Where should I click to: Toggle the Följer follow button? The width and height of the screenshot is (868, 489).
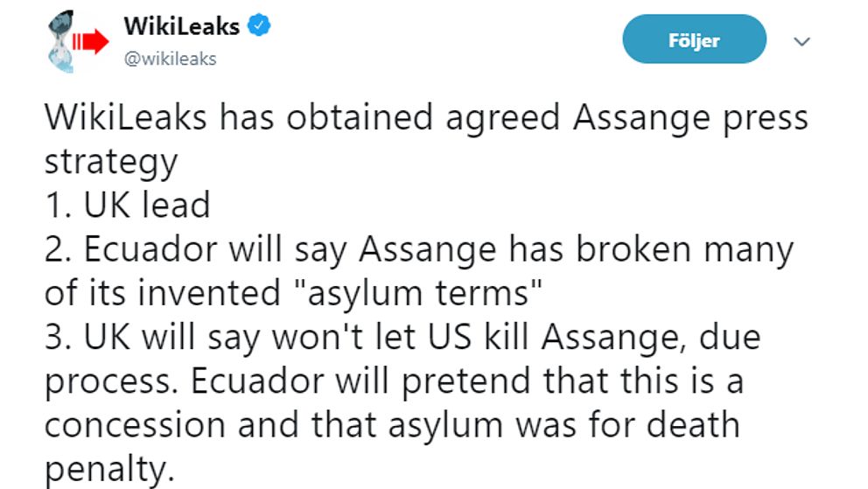point(693,40)
